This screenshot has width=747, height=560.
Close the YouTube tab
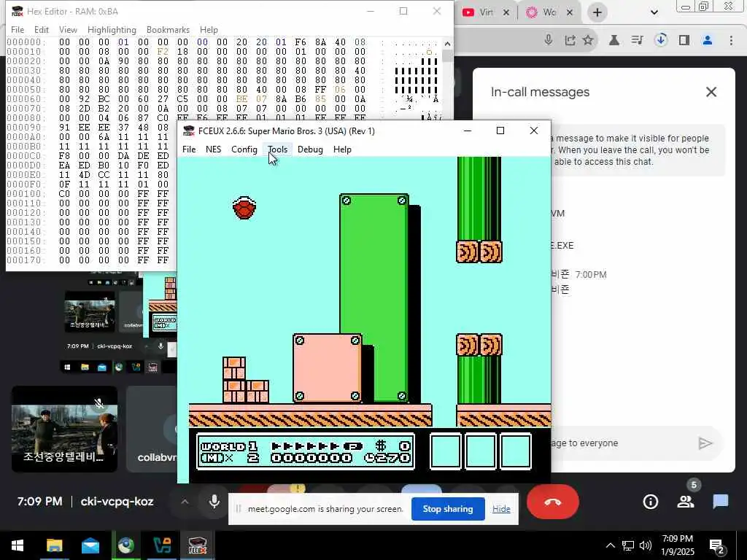(506, 12)
